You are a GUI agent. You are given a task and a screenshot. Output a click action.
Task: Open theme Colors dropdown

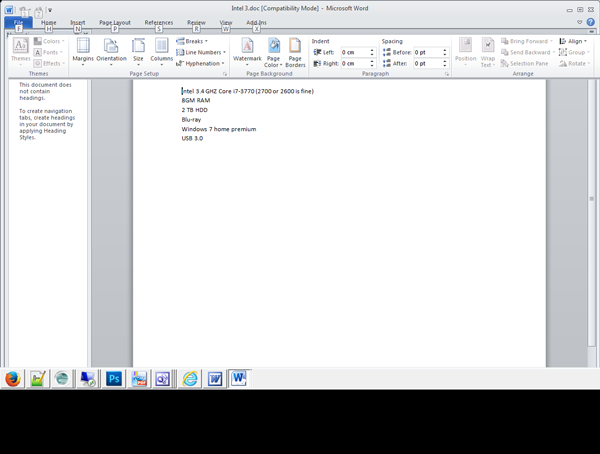[49, 41]
